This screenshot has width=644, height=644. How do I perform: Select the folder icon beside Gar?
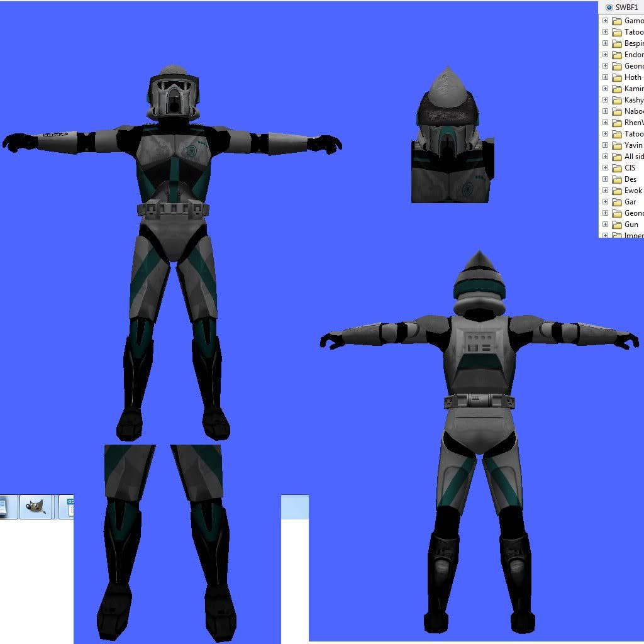pyautogui.click(x=617, y=202)
